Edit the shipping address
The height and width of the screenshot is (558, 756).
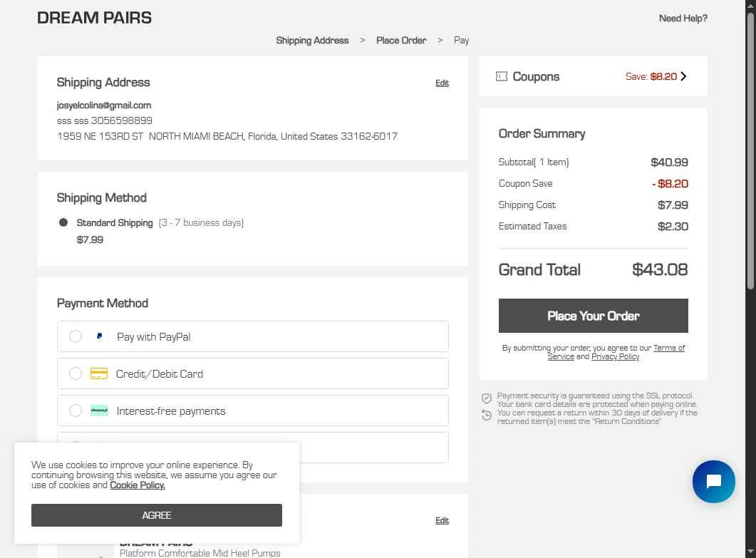click(442, 83)
